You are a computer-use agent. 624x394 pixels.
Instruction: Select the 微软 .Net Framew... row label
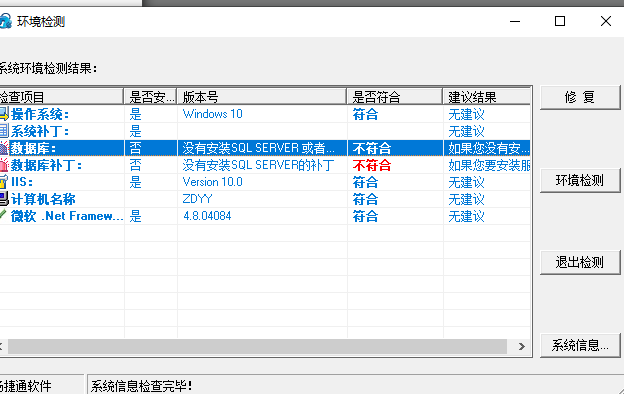click(x=67, y=216)
